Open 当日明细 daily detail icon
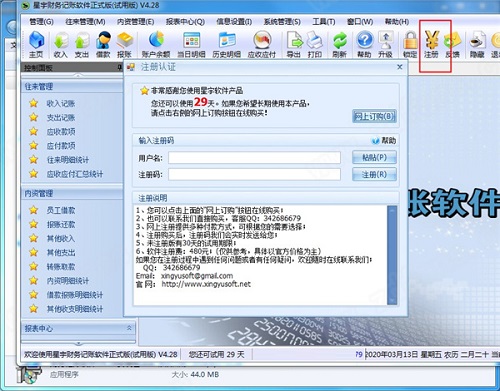500x391 pixels. point(191,44)
